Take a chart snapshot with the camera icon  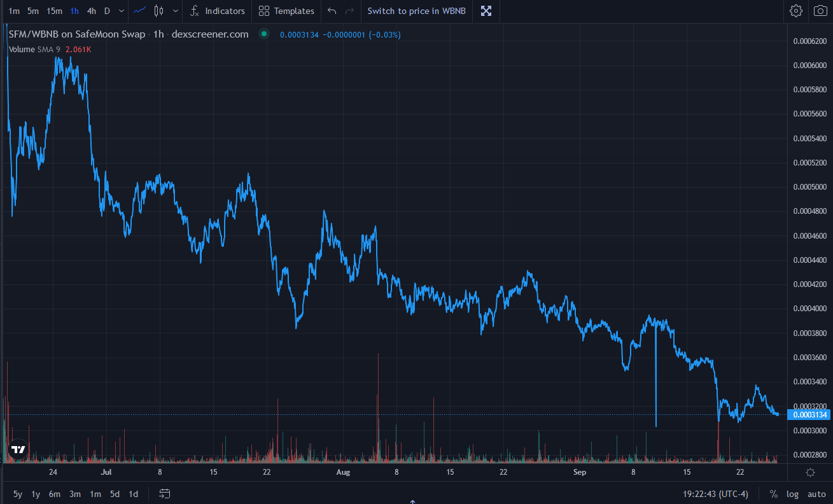pos(820,11)
